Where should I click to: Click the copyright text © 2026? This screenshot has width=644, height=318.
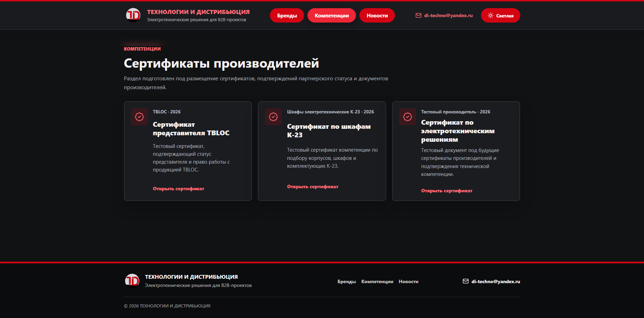pyautogui.click(x=167, y=306)
